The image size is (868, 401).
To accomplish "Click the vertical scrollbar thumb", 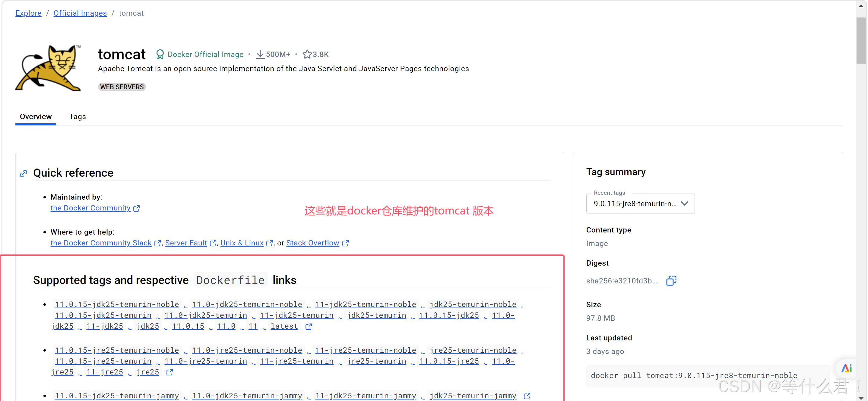I will tap(861, 40).
